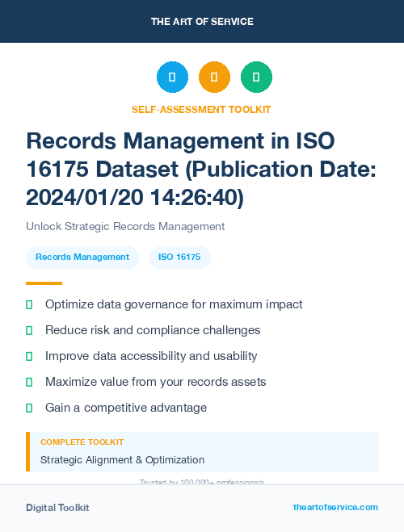Image resolution: width=404 pixels, height=532 pixels.
Task: Click bullet icon beside Optimize data governance
Action: (29, 304)
